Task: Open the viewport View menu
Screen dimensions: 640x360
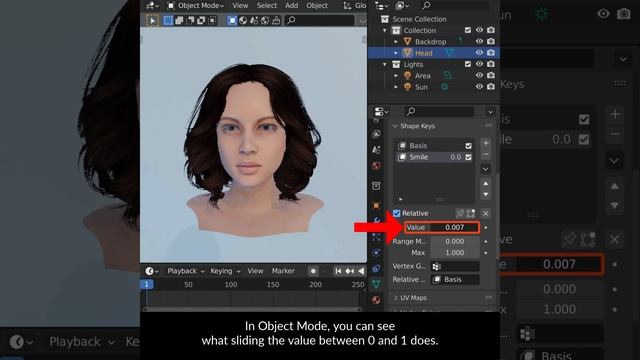Action: point(240,5)
